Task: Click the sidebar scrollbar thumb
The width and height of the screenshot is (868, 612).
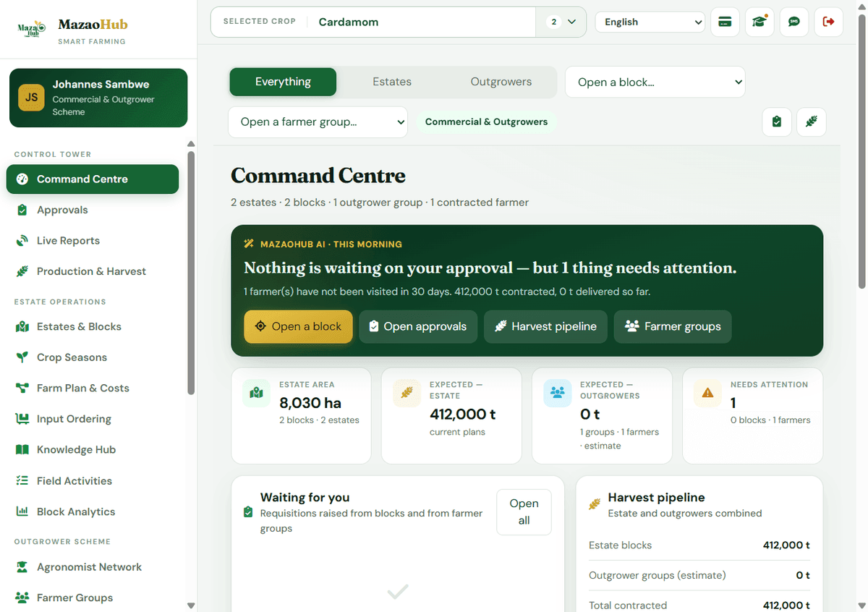Action: (x=191, y=271)
